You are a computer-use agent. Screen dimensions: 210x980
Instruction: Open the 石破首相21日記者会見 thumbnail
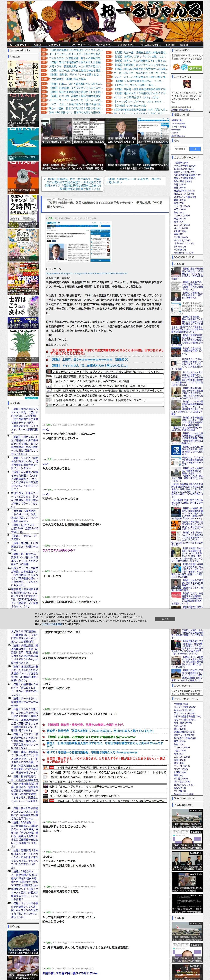click(x=121, y=131)
